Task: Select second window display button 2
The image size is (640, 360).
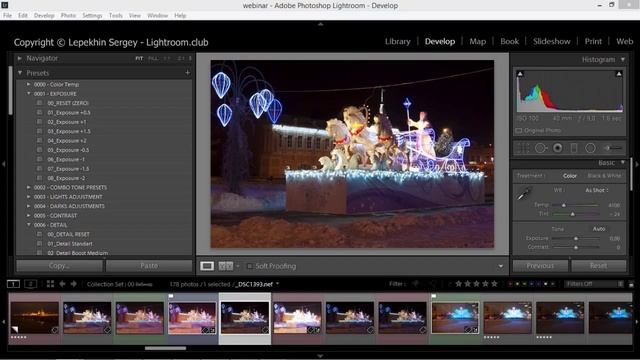Action: coord(31,284)
